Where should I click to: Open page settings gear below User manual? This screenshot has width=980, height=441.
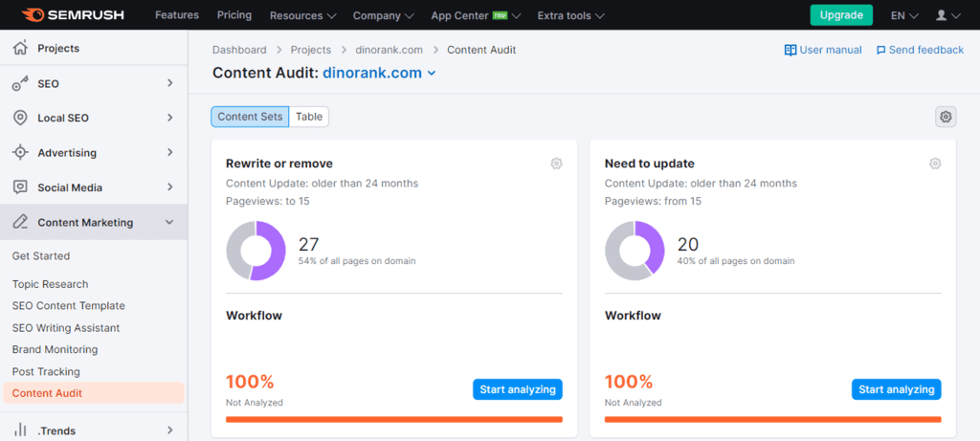pyautogui.click(x=946, y=117)
